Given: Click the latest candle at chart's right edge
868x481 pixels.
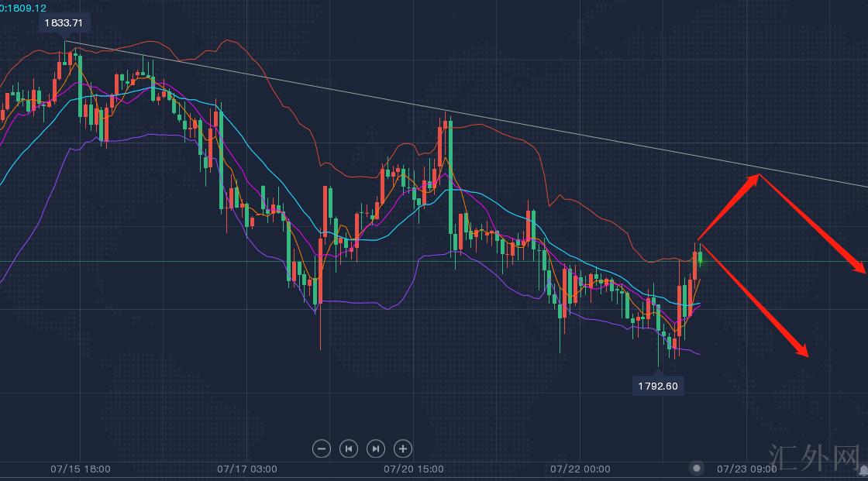Looking at the screenshot, I should [701, 257].
